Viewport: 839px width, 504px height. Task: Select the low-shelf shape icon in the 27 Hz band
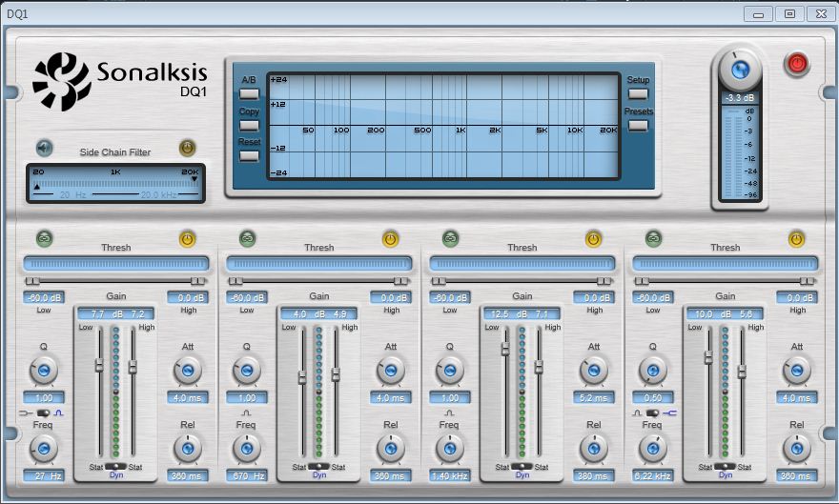25,413
